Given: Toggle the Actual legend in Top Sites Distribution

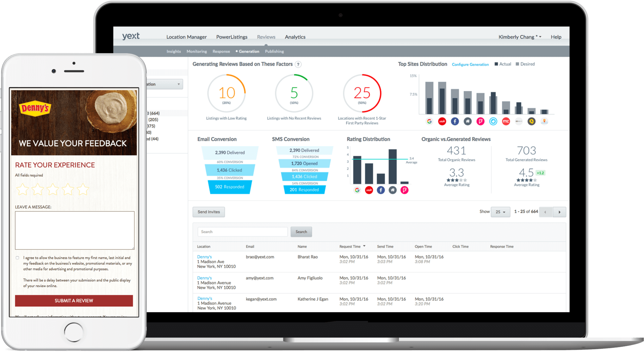Looking at the screenshot, I should tap(503, 64).
